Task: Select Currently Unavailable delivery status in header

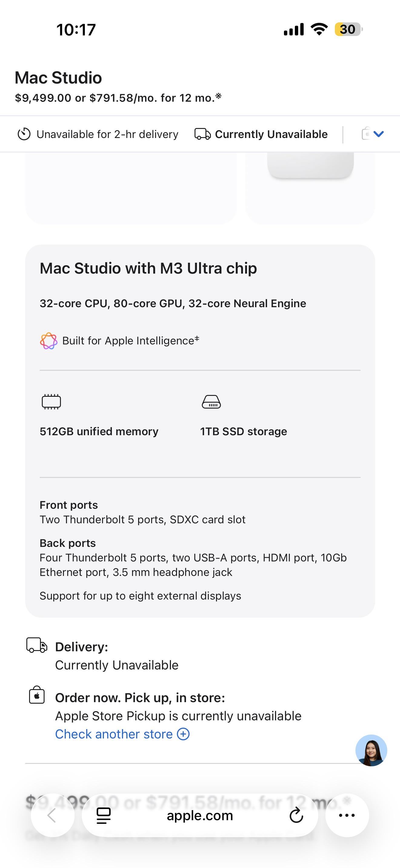Action: 271,134
